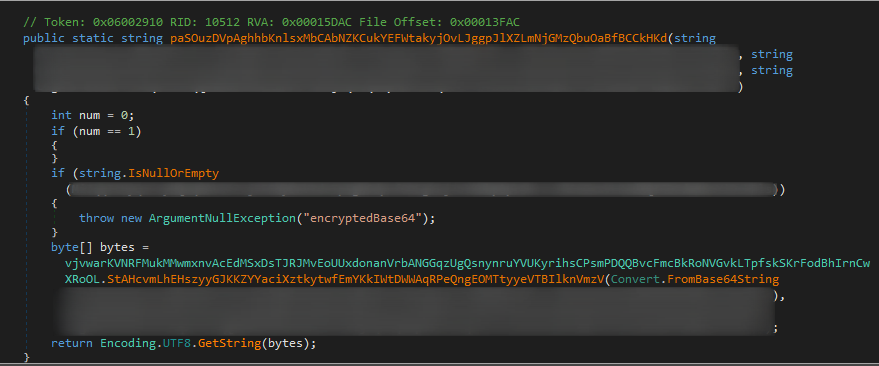Select the method name starting with paSOuzDVpAghhb
879x366 pixels.
pos(418,39)
